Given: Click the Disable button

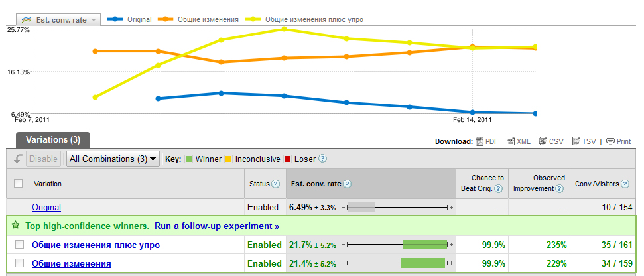Looking at the screenshot, I should 44,159.
